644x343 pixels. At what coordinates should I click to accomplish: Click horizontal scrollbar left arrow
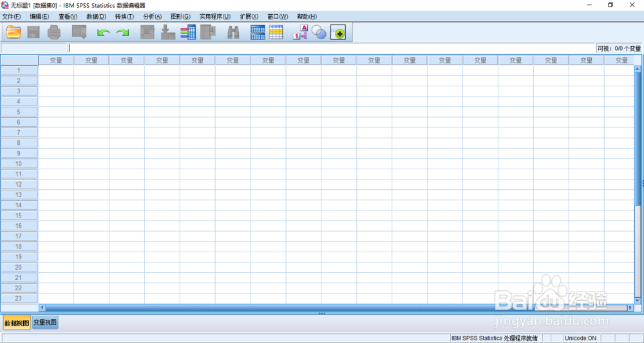point(42,308)
